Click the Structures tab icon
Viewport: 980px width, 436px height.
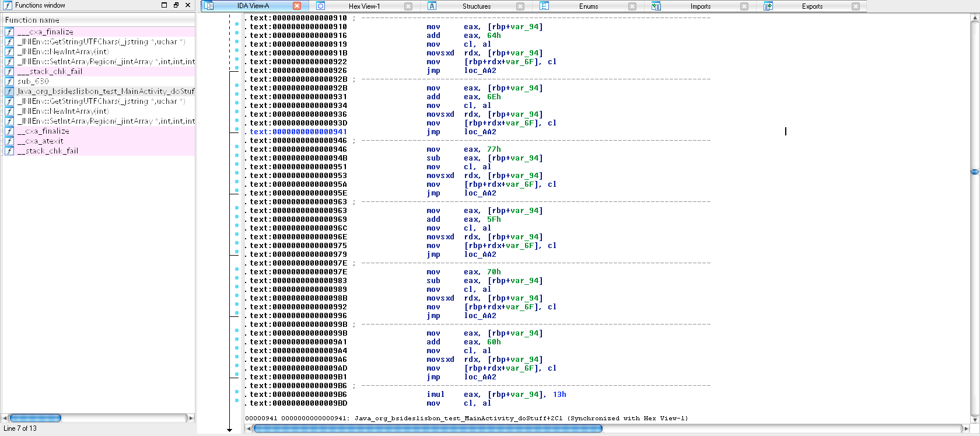pyautogui.click(x=432, y=6)
